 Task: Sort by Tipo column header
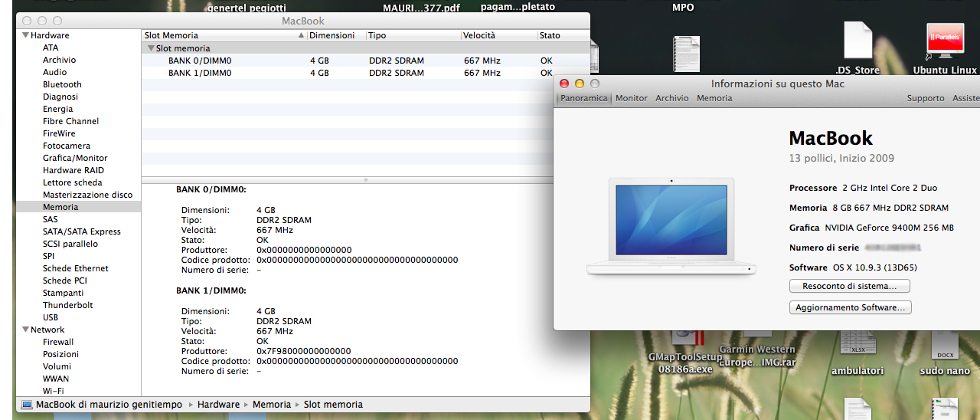(x=413, y=35)
